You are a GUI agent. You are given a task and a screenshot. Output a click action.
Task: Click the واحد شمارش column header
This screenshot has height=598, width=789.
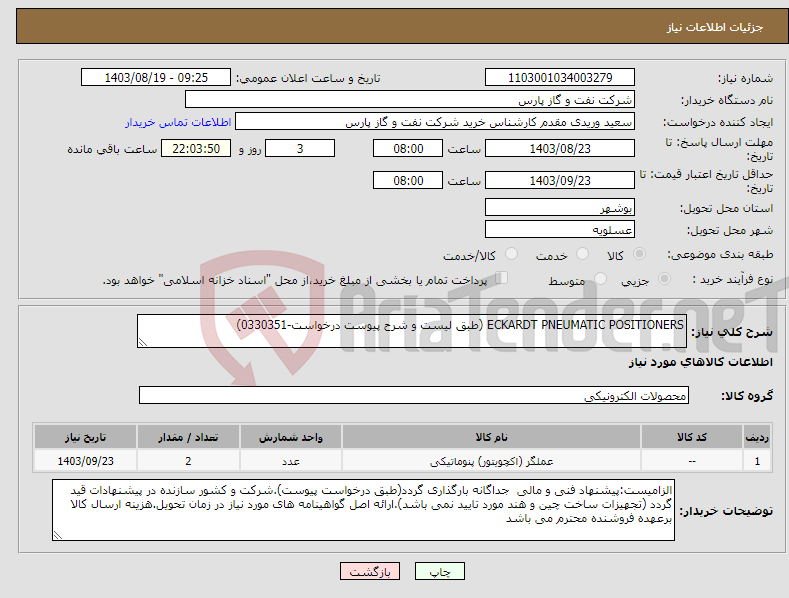tap(291, 437)
